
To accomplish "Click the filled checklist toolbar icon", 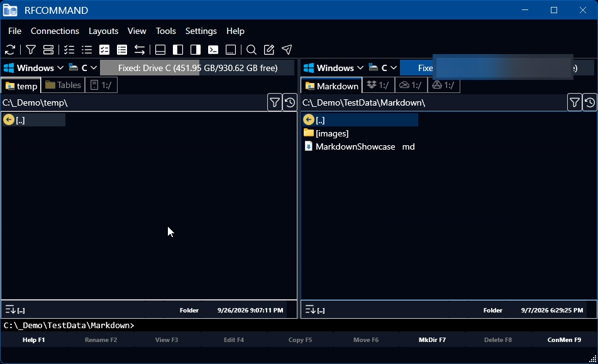I will click(x=104, y=50).
